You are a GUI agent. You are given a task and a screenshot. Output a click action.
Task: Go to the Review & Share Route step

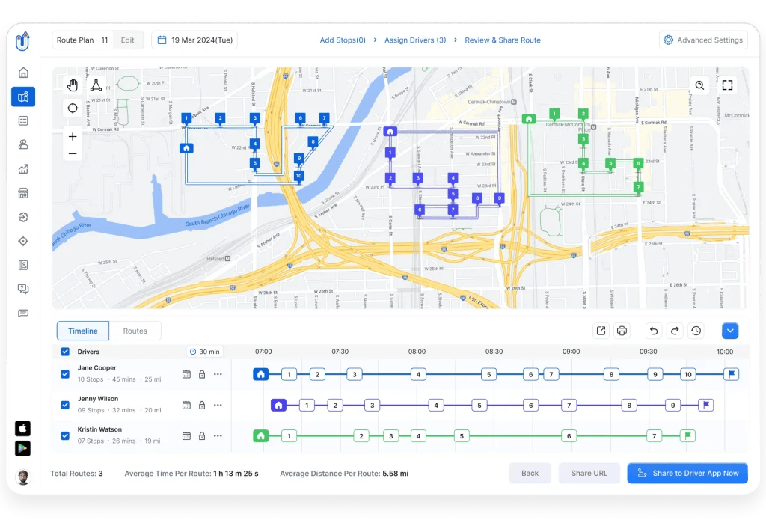[503, 40]
